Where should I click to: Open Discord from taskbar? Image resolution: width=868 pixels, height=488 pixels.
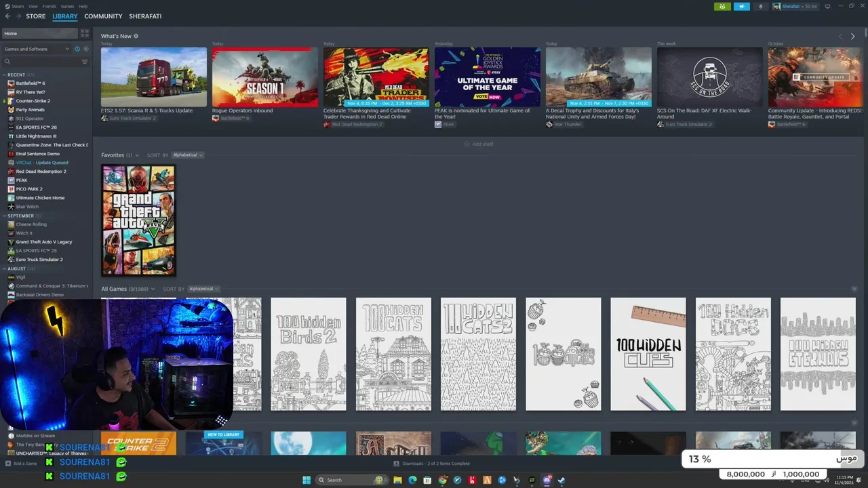pyautogui.click(x=547, y=480)
